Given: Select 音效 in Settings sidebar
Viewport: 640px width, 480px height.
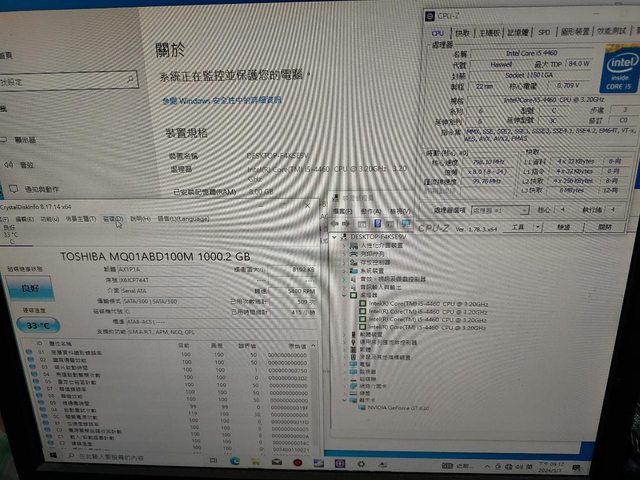Looking at the screenshot, I should coord(19,165).
